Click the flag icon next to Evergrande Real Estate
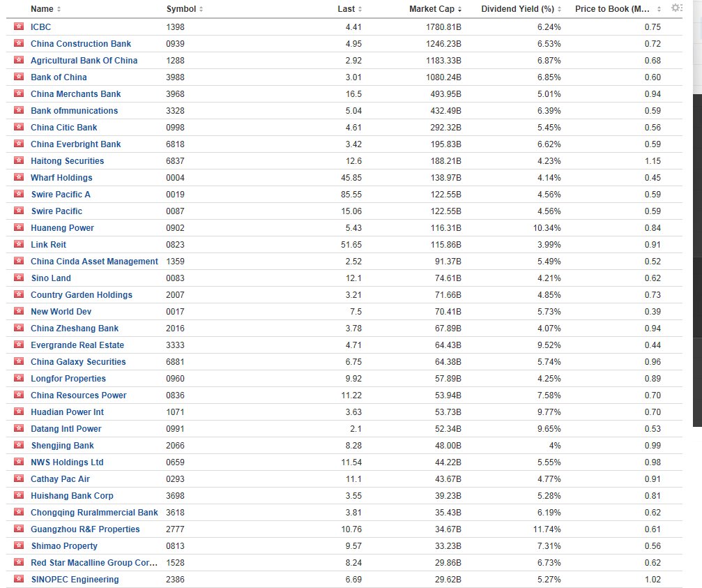Viewport: 702px width, 588px height. (x=19, y=345)
